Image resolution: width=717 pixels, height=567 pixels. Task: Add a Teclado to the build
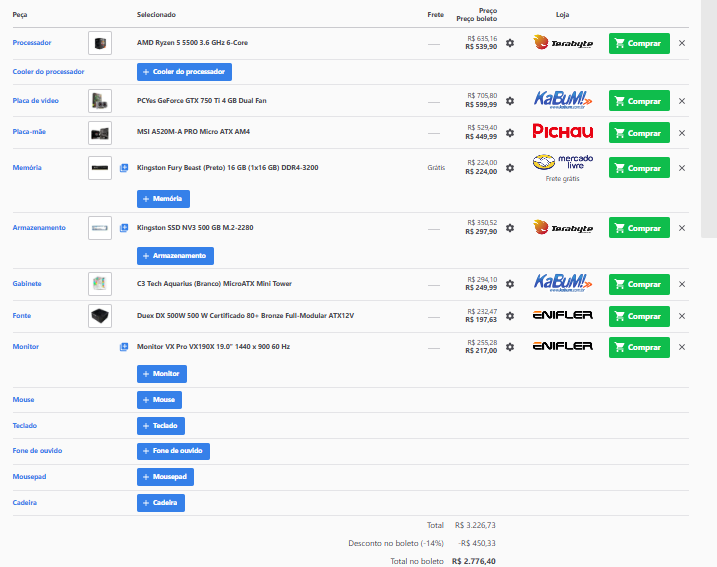click(161, 426)
